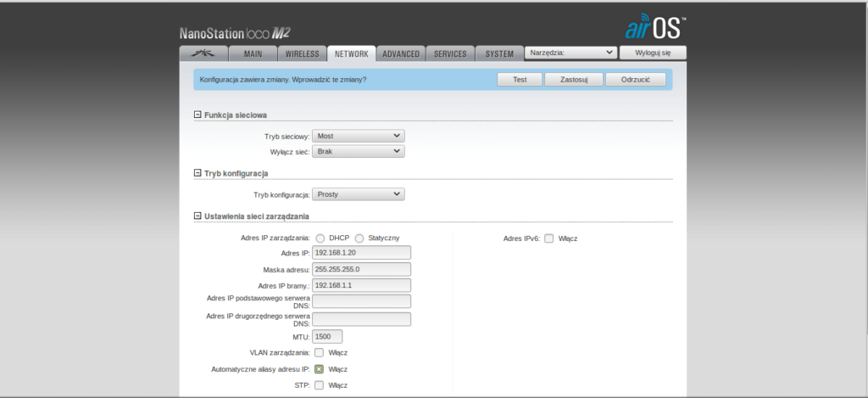
Task: Select DHCP radio option
Action: [320, 238]
